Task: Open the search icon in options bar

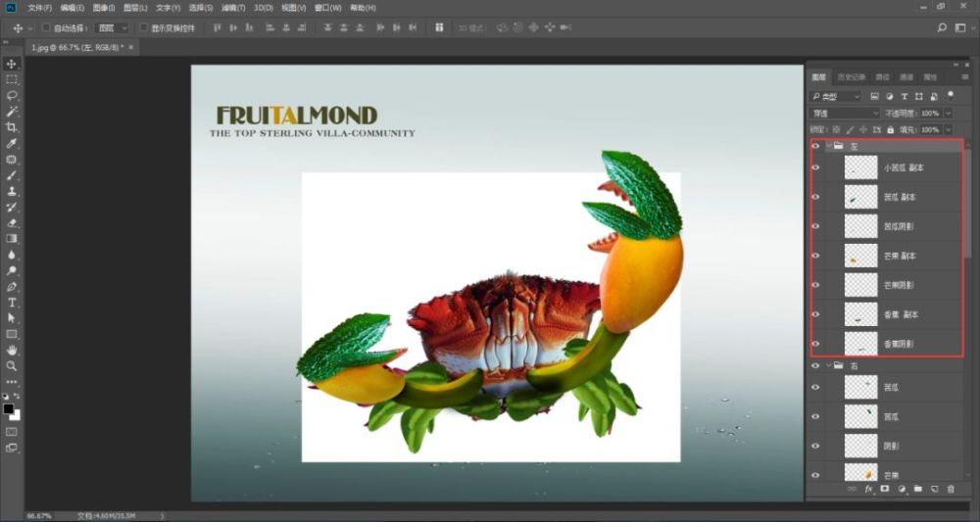Action: point(942,27)
